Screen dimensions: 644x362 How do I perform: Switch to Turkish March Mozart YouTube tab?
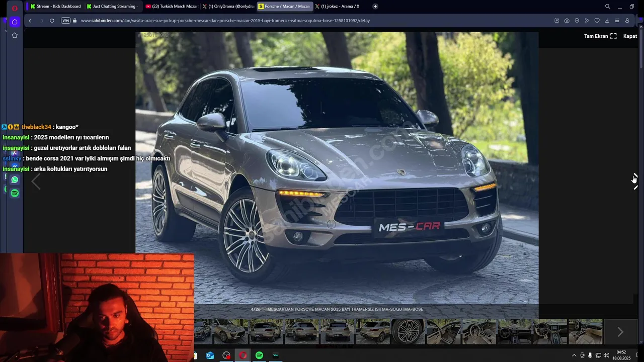172,7
